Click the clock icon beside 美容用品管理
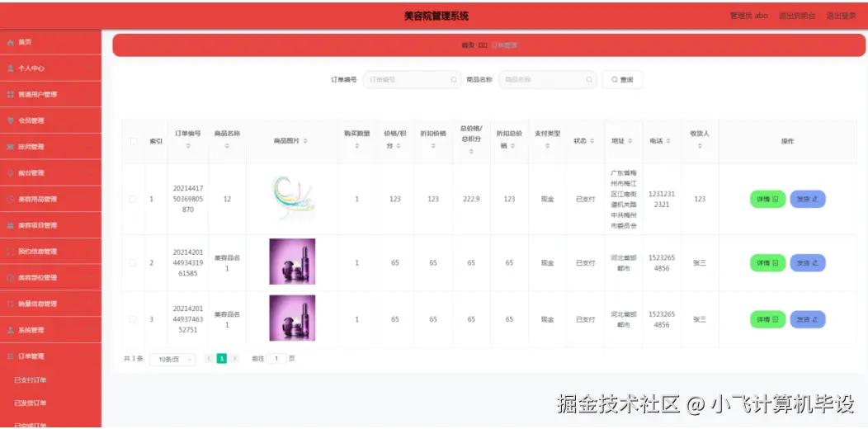This screenshot has height=429, width=868. tap(10, 200)
